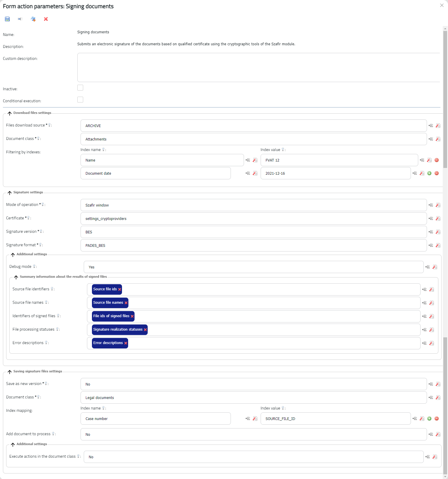The height and width of the screenshot is (479, 448).
Task: Open the Signature format PADES_BES field
Action: 254,245
